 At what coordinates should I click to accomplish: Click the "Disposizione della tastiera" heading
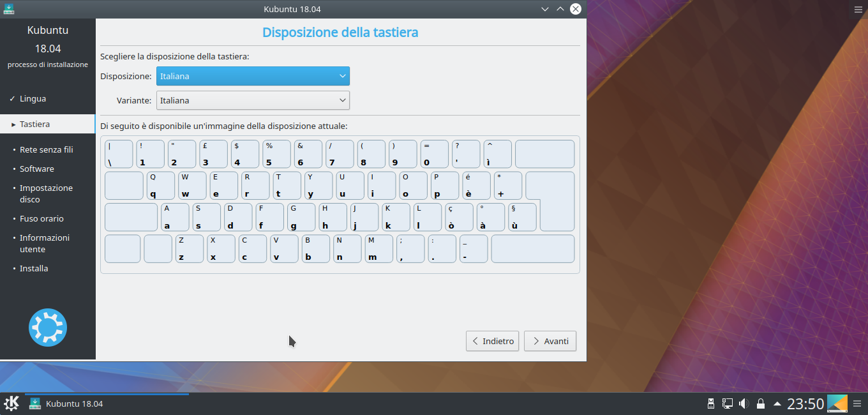click(340, 32)
